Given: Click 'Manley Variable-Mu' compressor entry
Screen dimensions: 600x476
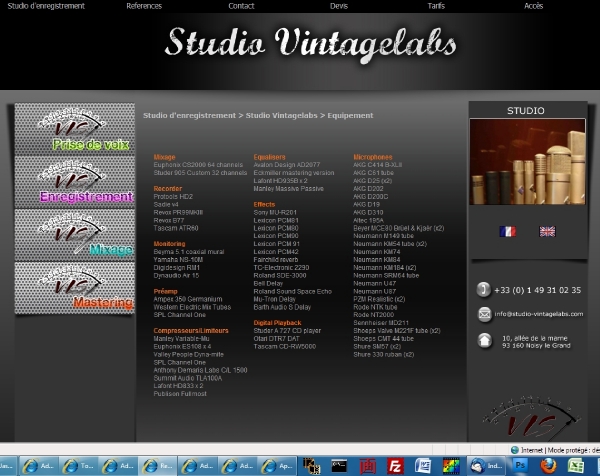Looking at the screenshot, I should [181, 339].
